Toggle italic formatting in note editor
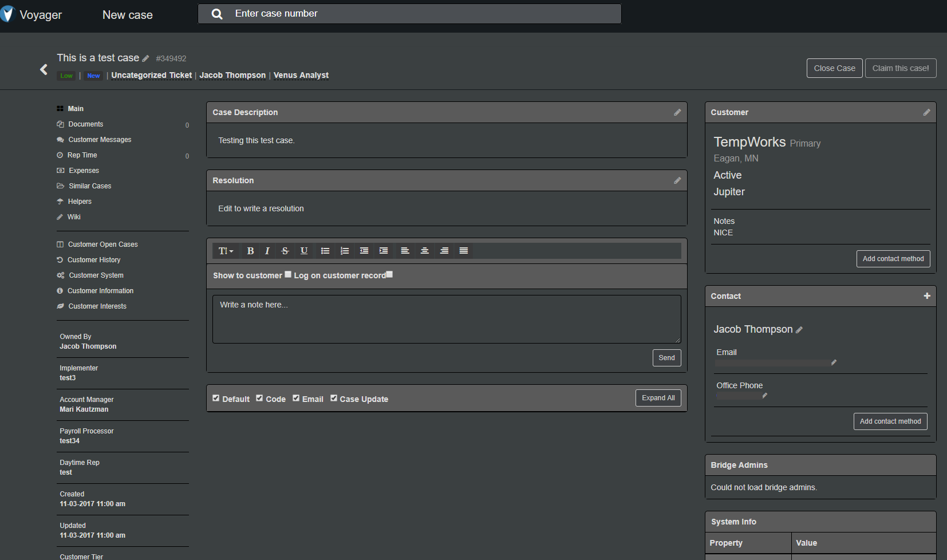Image resolution: width=947 pixels, height=560 pixels. pyautogui.click(x=267, y=251)
